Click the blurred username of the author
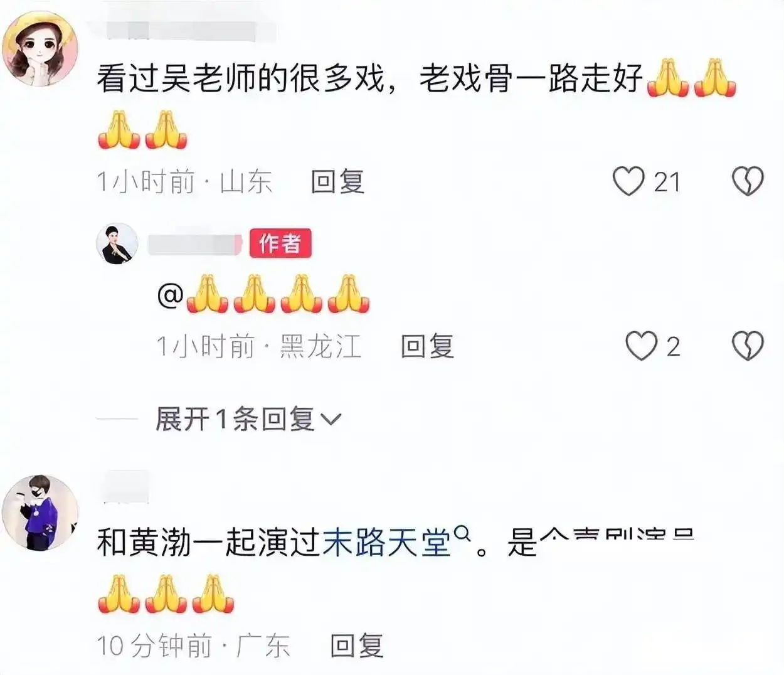The width and height of the screenshot is (784, 675). (x=194, y=244)
